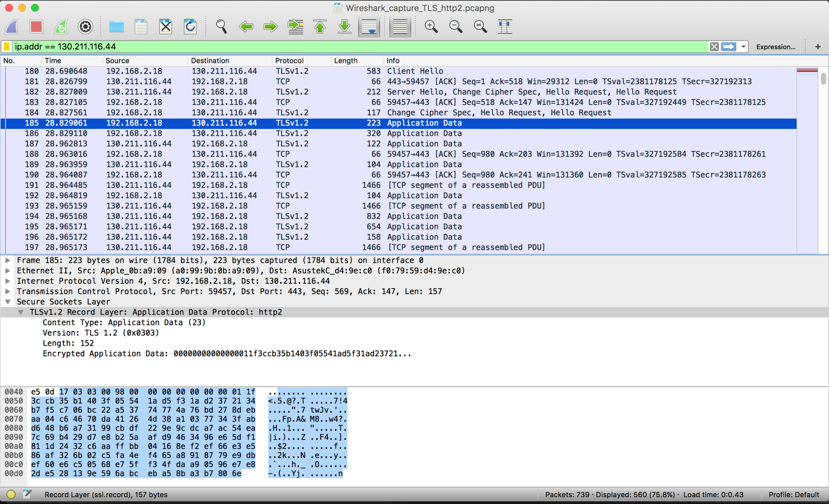Open the display filter history dropdown
829x504 pixels.
[743, 47]
